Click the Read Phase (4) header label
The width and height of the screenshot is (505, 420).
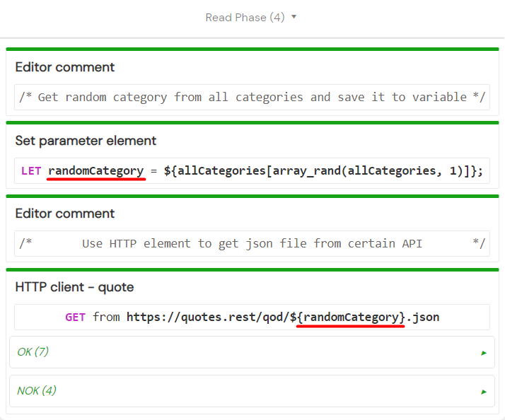pos(245,18)
